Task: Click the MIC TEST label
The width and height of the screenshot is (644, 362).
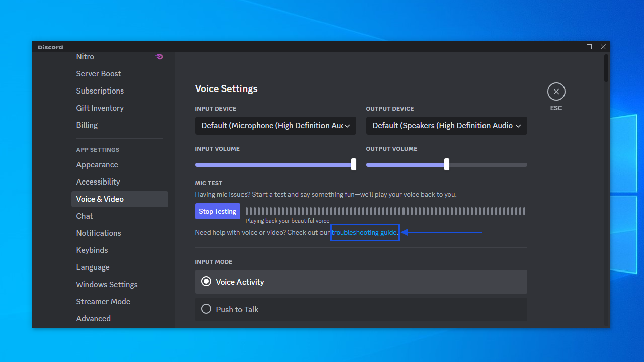Action: click(x=209, y=183)
